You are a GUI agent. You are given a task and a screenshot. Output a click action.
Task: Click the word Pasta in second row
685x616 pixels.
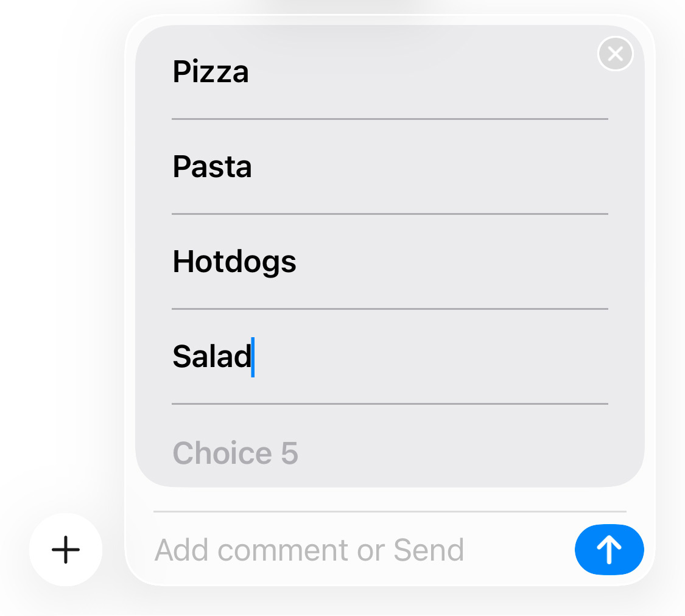point(213,167)
